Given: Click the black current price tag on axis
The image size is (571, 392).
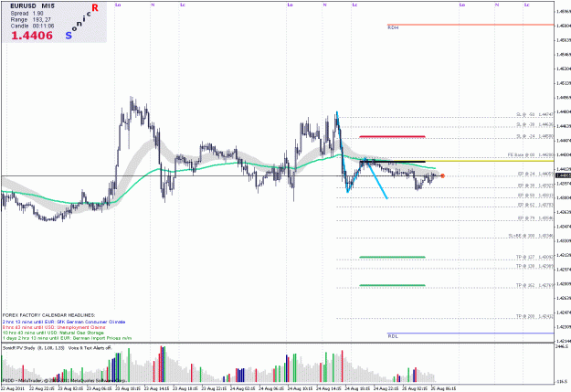Looking at the screenshot, I should tap(563, 175).
